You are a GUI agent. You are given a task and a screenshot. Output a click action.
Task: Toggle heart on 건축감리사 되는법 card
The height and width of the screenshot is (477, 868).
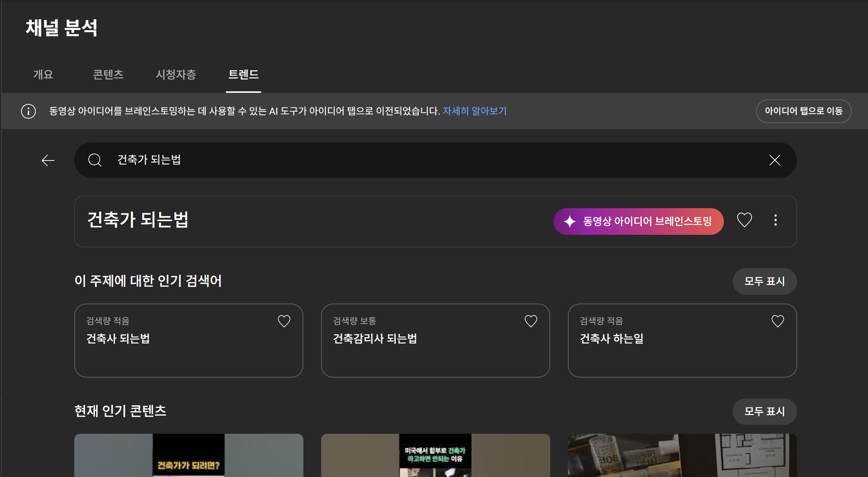point(531,321)
